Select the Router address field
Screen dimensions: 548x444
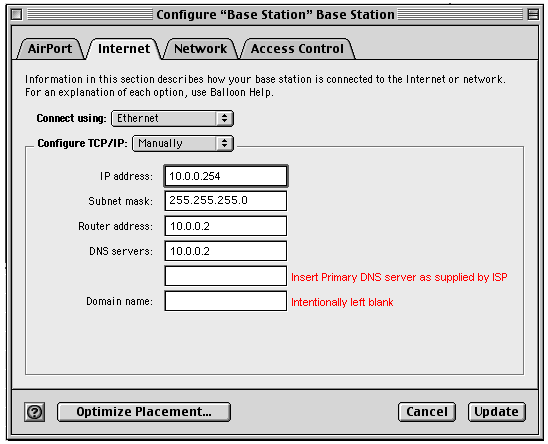tap(226, 226)
